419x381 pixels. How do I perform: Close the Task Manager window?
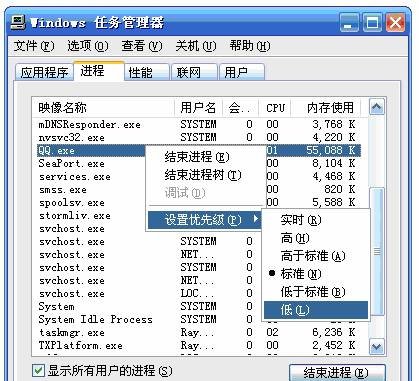[395, 23]
